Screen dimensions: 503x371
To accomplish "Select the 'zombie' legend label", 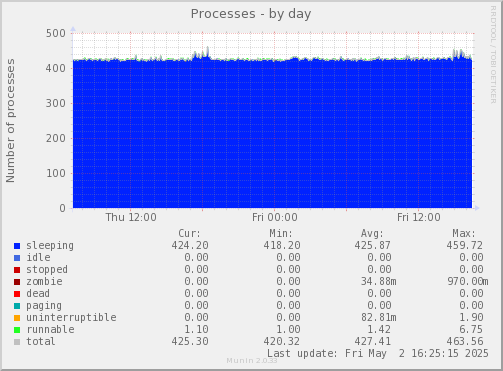I will pos(44,281).
